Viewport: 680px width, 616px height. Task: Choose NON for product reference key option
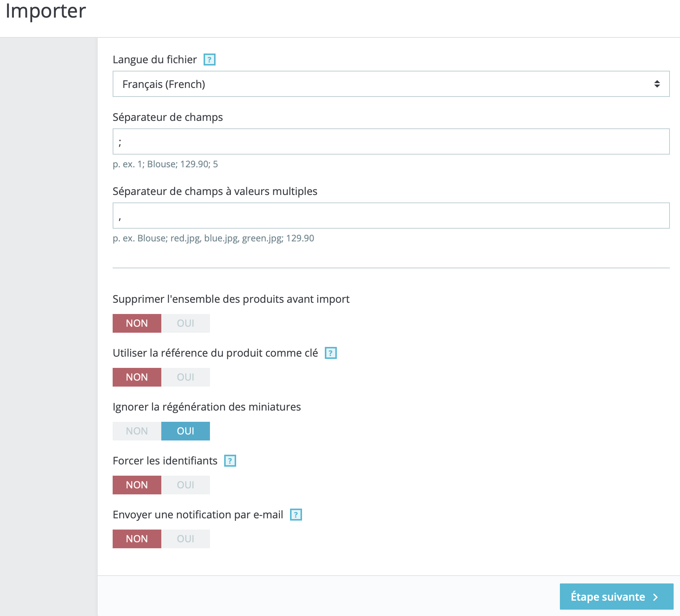(137, 377)
